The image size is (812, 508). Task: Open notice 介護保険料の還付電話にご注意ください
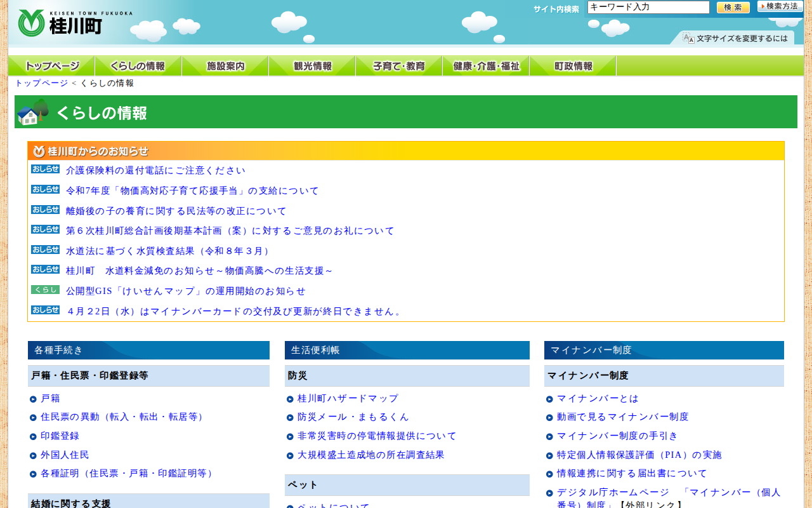tap(155, 171)
